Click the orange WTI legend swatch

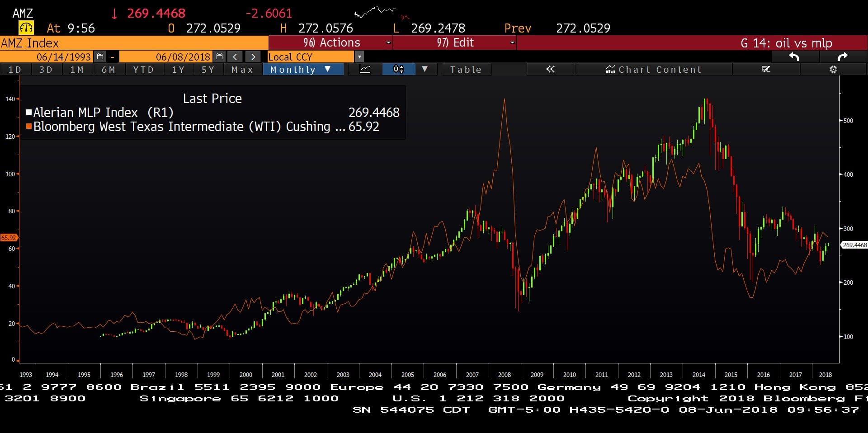coord(29,127)
